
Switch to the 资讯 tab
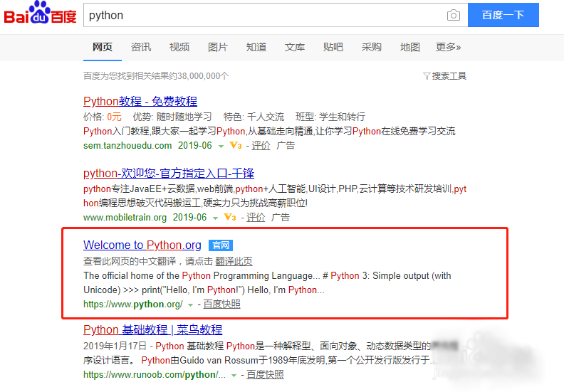pyautogui.click(x=141, y=47)
